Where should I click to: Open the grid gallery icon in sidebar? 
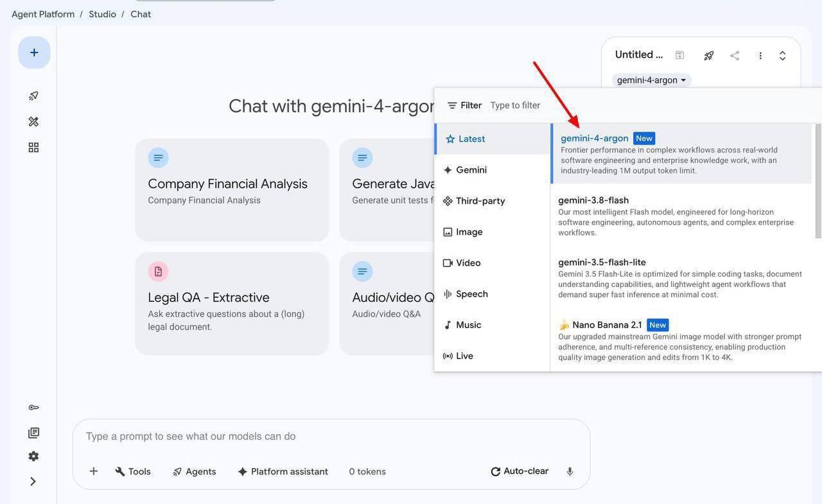pyautogui.click(x=33, y=148)
